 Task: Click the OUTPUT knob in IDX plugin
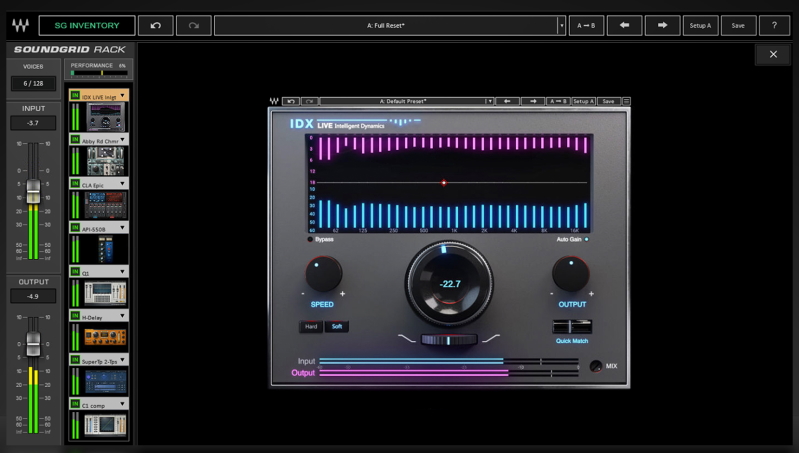pyautogui.click(x=571, y=274)
